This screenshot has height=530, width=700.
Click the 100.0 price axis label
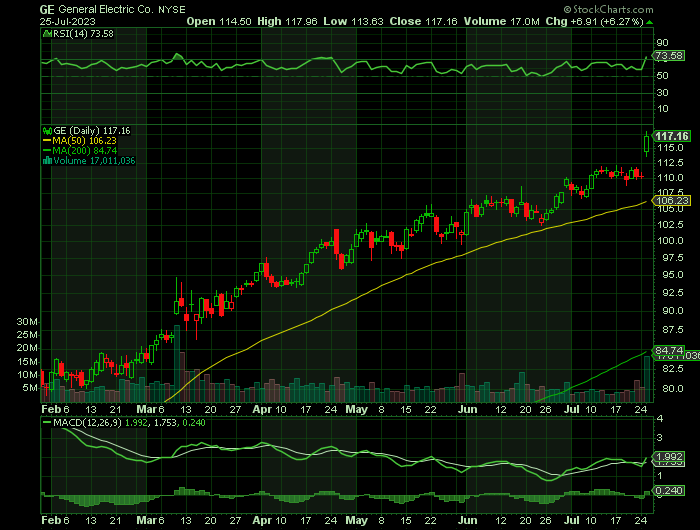click(x=672, y=241)
